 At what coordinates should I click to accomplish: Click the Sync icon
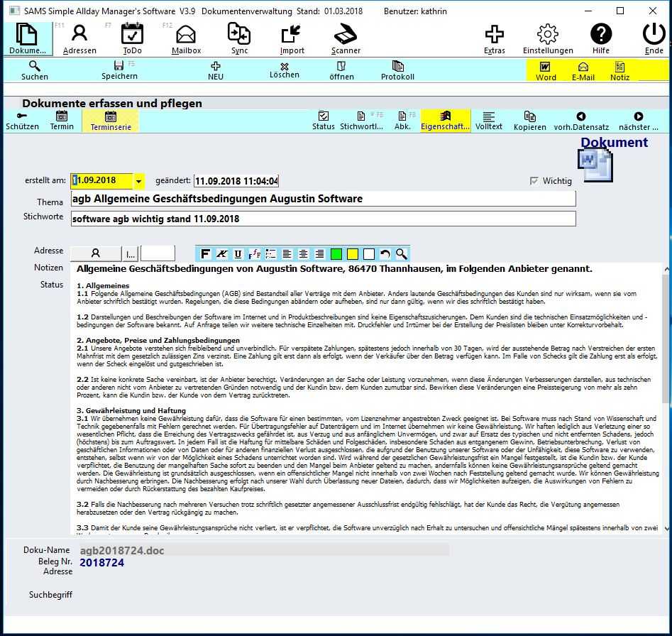coord(239,39)
